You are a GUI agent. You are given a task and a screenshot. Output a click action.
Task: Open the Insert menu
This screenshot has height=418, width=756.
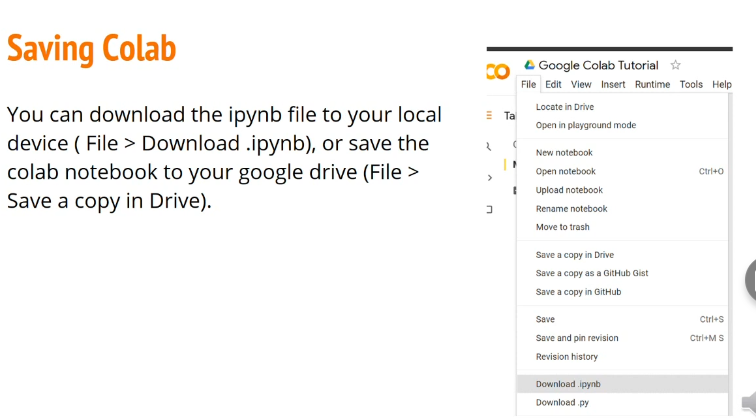pos(613,84)
